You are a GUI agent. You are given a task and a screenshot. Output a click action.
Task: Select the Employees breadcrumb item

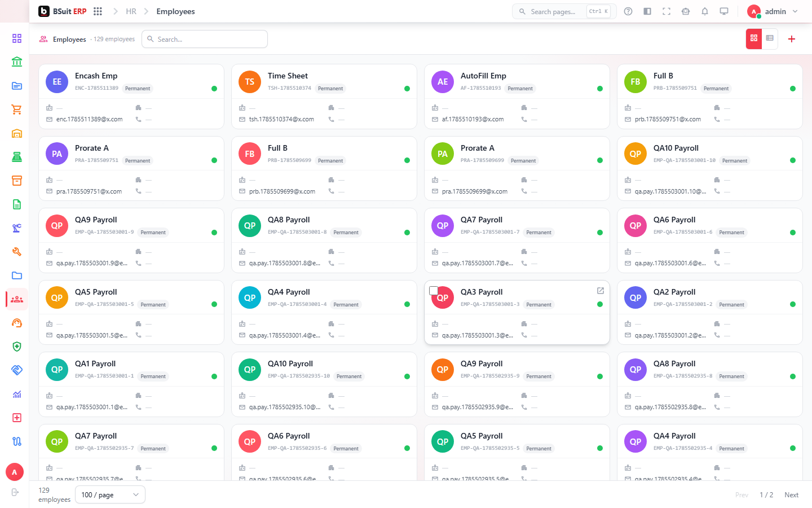tap(175, 11)
